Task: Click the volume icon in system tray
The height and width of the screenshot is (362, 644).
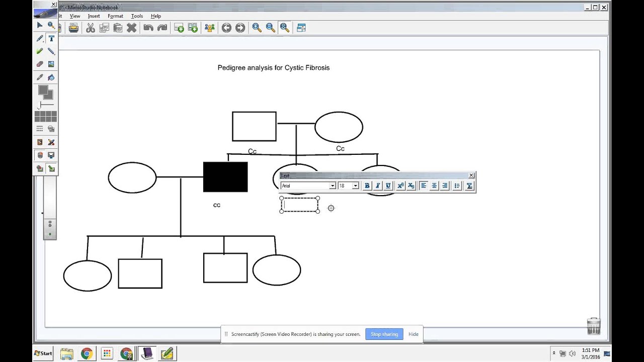Action: click(x=572, y=353)
